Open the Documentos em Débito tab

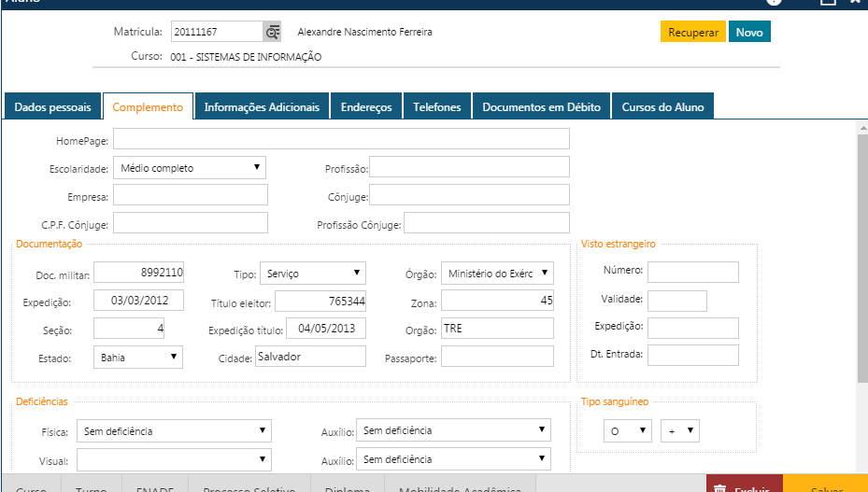pyautogui.click(x=542, y=107)
